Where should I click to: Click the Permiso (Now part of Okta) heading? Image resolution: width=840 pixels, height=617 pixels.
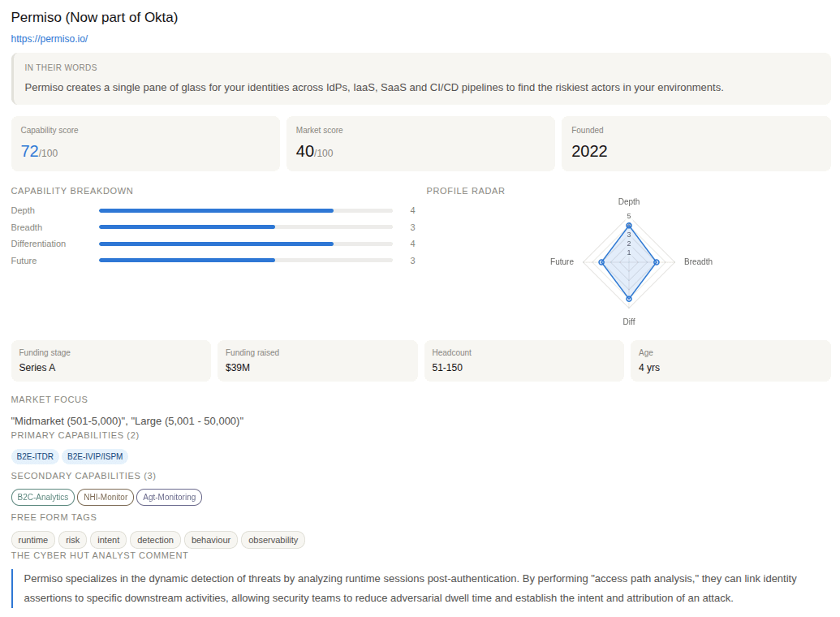click(x=94, y=17)
